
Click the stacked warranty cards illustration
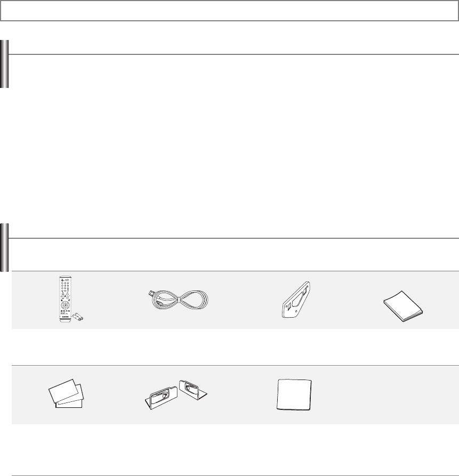pos(67,393)
